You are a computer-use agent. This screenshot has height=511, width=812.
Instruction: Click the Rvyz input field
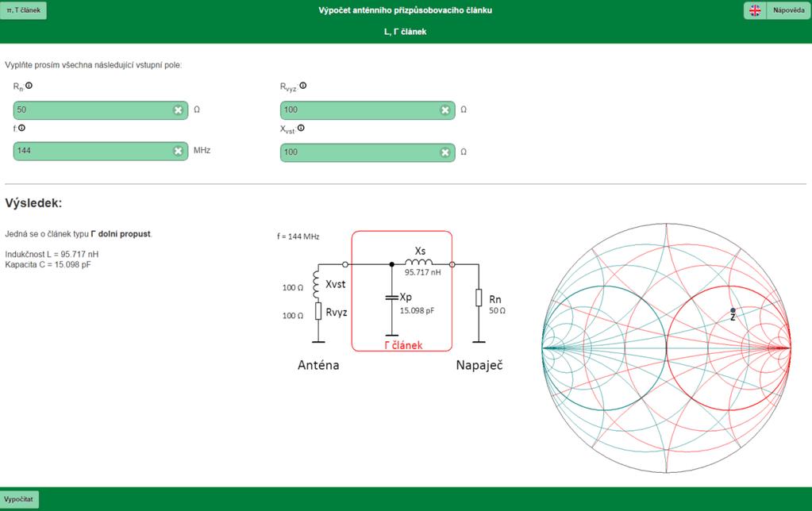pos(368,109)
